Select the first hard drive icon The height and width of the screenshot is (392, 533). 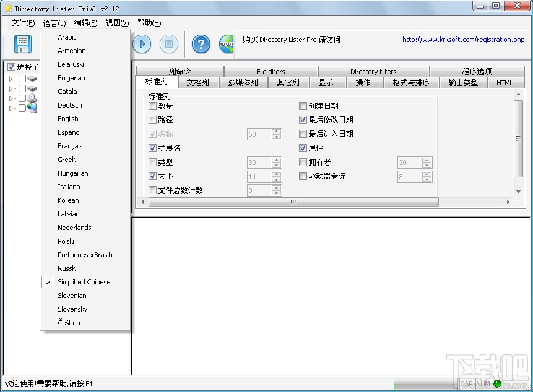click(x=33, y=78)
